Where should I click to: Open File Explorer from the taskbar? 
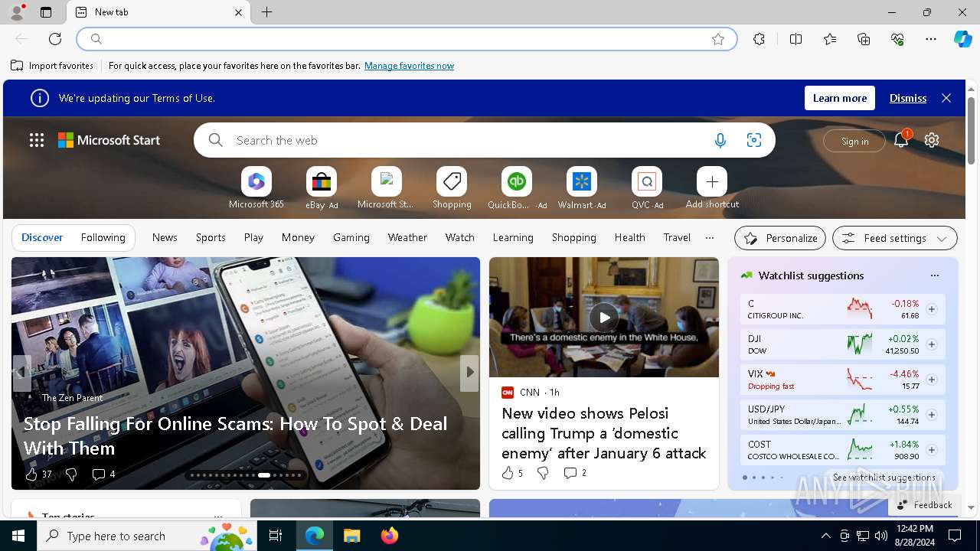point(351,536)
